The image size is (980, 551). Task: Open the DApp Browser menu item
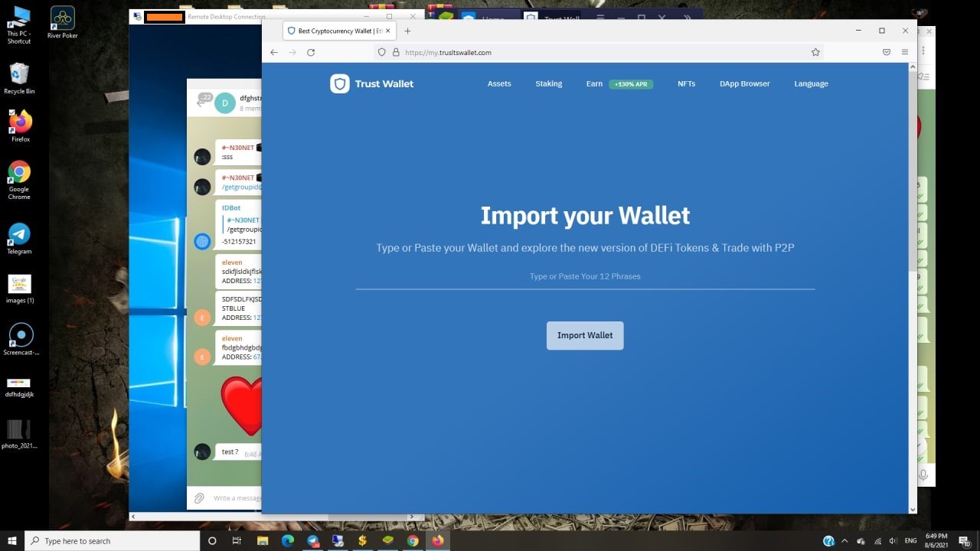point(745,84)
